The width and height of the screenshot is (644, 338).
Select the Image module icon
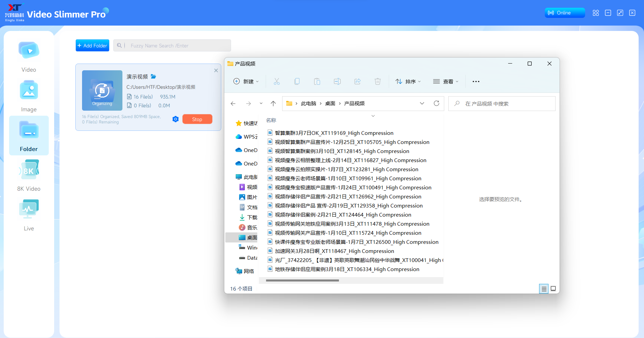(x=29, y=96)
